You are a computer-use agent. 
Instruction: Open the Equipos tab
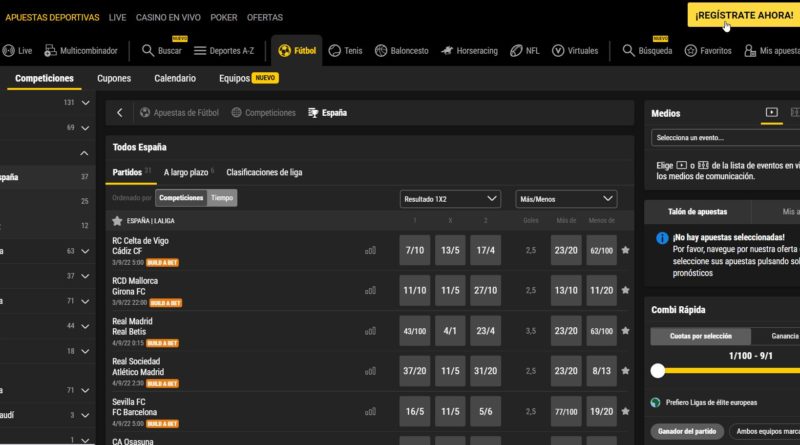coord(234,78)
